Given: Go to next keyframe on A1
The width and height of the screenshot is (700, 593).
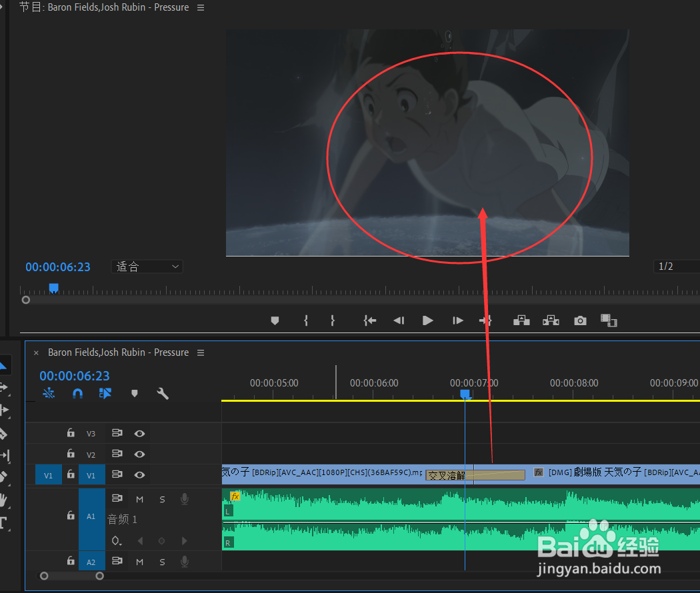Looking at the screenshot, I should [x=184, y=541].
